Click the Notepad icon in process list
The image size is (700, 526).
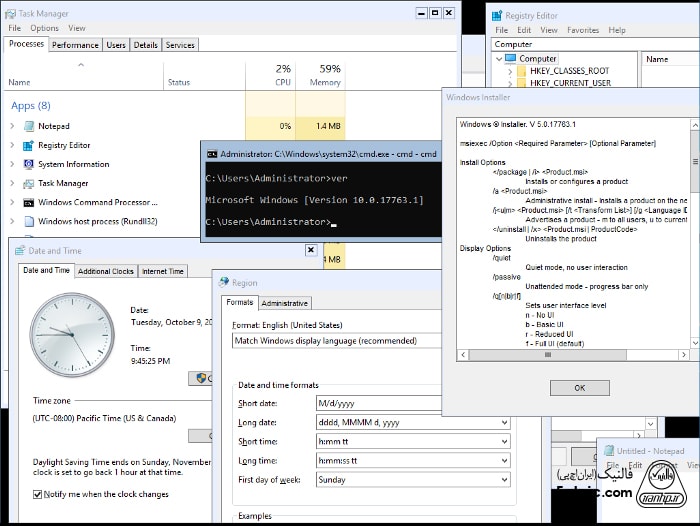28,126
